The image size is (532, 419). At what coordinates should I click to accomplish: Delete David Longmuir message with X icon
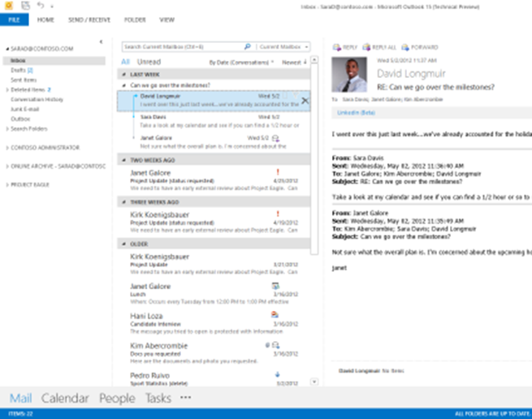coord(305,101)
